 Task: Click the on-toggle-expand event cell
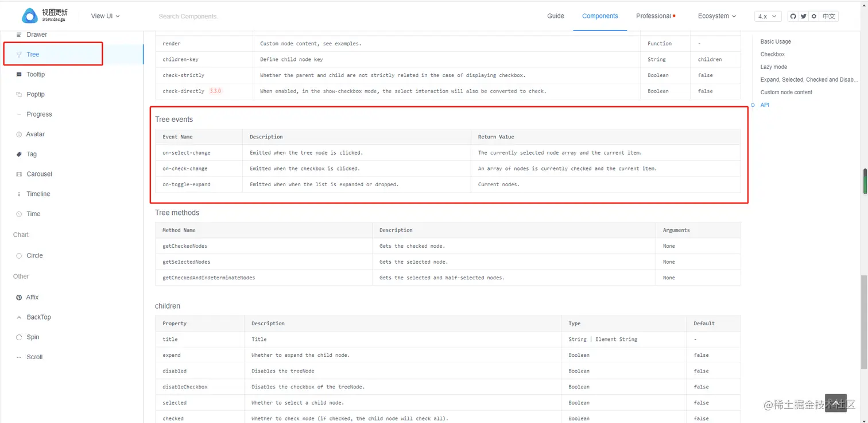pyautogui.click(x=199, y=184)
